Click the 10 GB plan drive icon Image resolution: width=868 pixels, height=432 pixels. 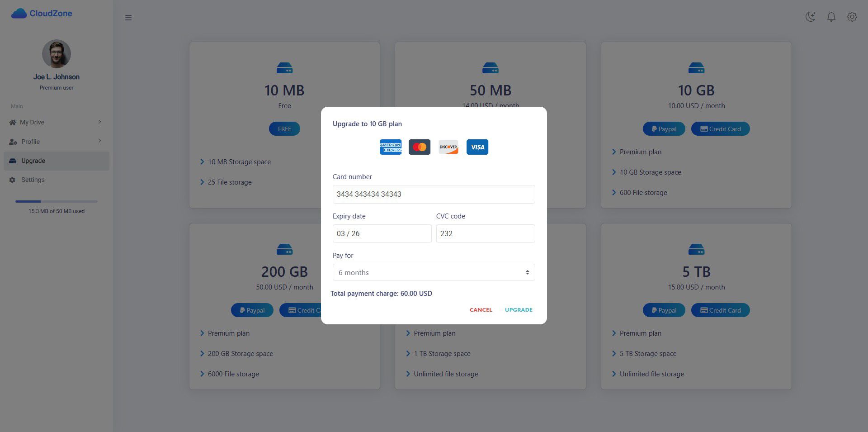(x=696, y=68)
